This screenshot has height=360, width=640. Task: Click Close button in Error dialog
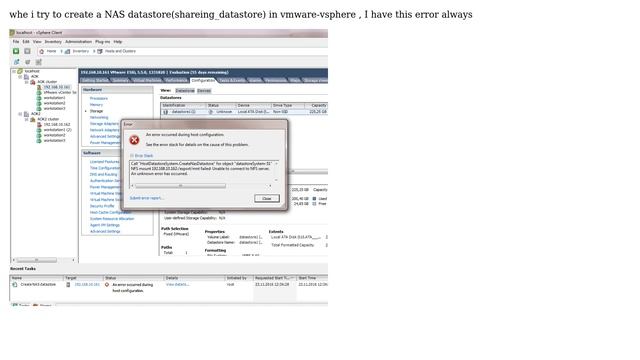pos(267,198)
